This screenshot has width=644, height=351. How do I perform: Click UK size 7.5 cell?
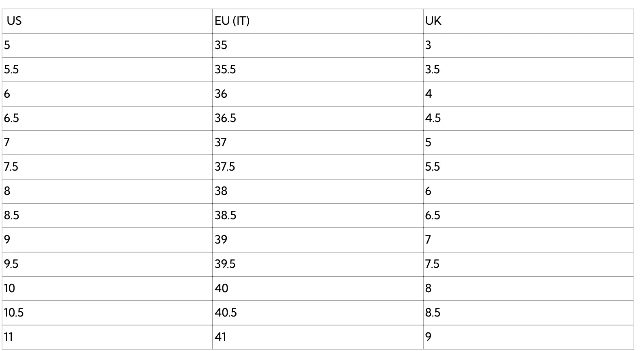[x=529, y=264]
